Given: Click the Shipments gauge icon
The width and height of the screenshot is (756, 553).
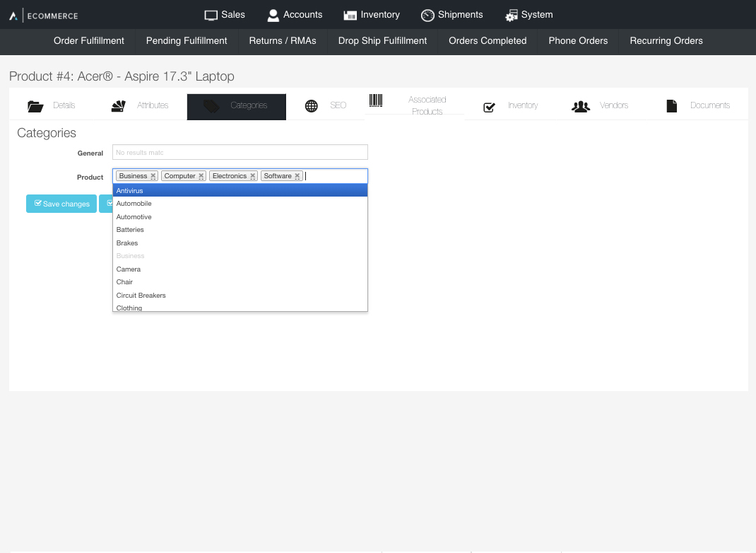Looking at the screenshot, I should tap(427, 16).
